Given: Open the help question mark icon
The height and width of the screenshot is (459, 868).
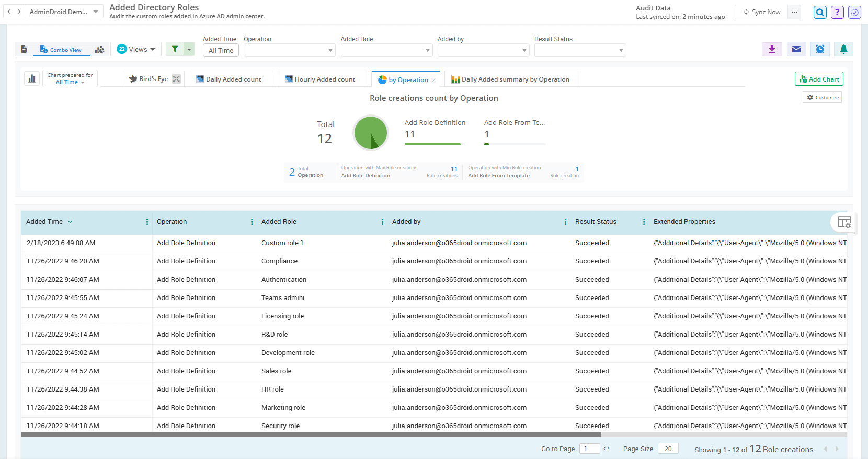Looking at the screenshot, I should [x=837, y=12].
